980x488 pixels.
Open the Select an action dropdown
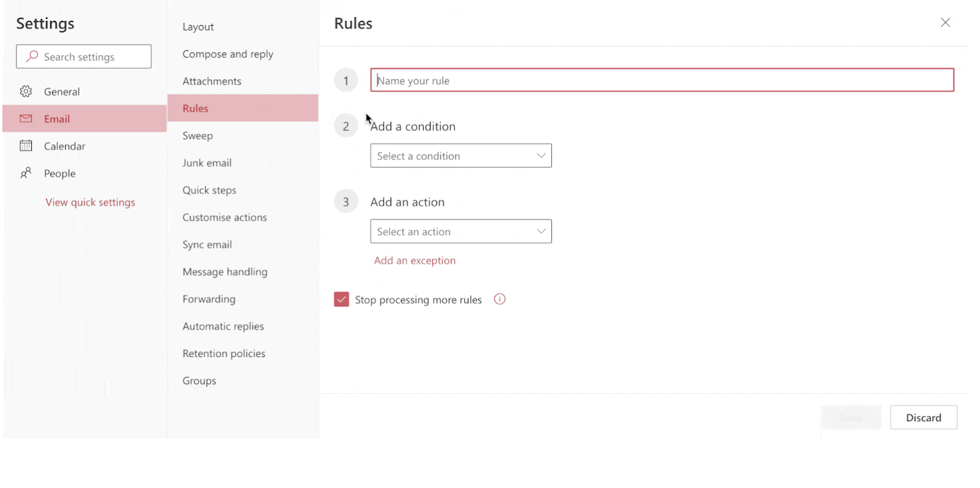tap(461, 231)
